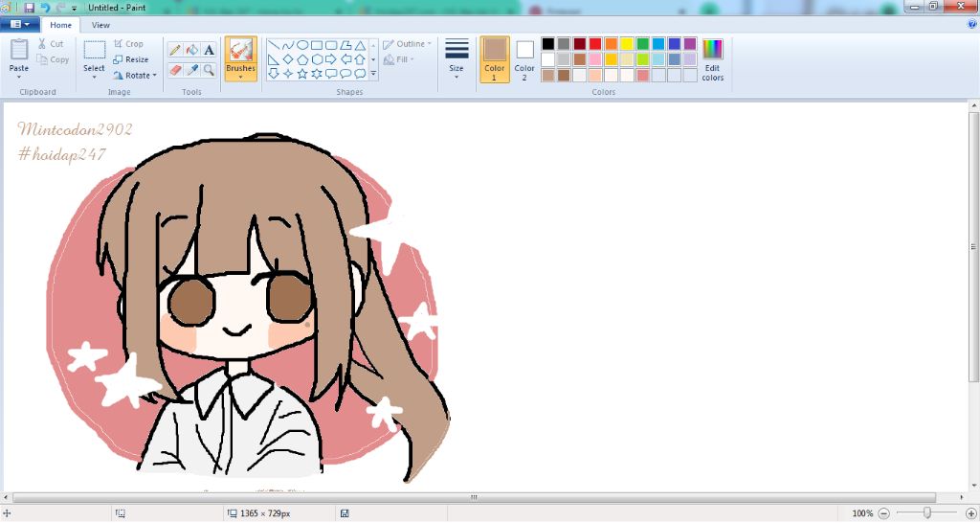980x523 pixels.
Task: Choose the Rounded rectangular callout shape
Action: click(330, 74)
